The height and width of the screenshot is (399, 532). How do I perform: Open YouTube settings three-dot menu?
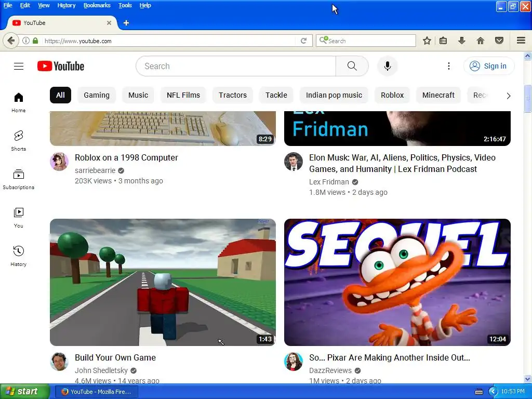coord(448,66)
